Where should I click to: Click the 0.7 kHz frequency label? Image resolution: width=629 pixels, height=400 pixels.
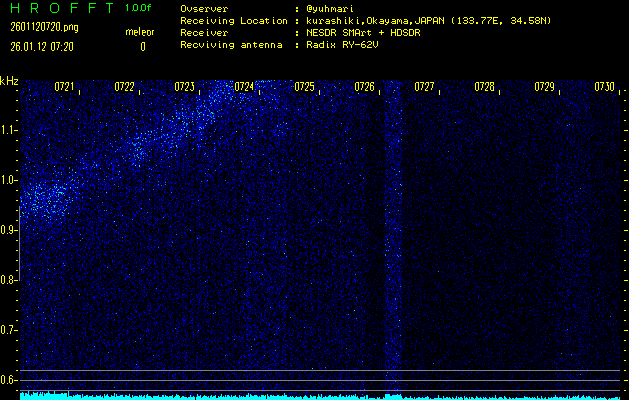(x=9, y=330)
